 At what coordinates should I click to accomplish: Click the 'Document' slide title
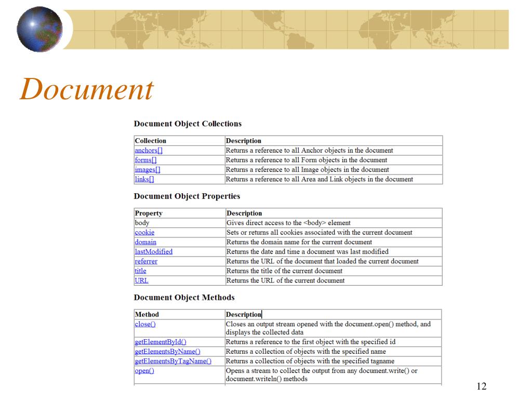tap(87, 89)
